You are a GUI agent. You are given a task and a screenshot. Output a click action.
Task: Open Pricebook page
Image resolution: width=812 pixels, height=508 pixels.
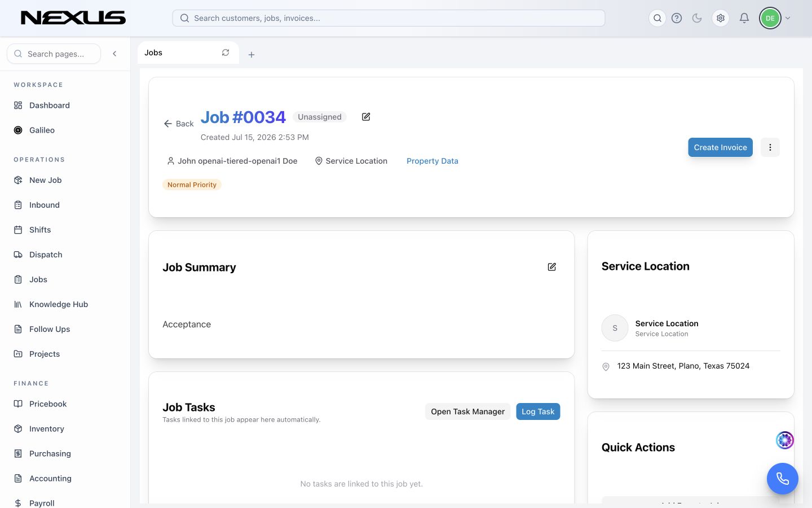[x=48, y=404]
